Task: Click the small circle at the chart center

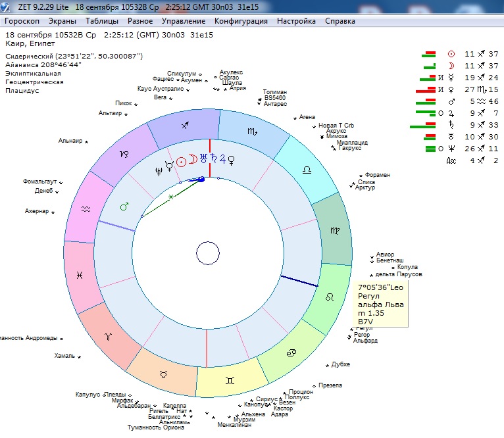Action: click(208, 253)
